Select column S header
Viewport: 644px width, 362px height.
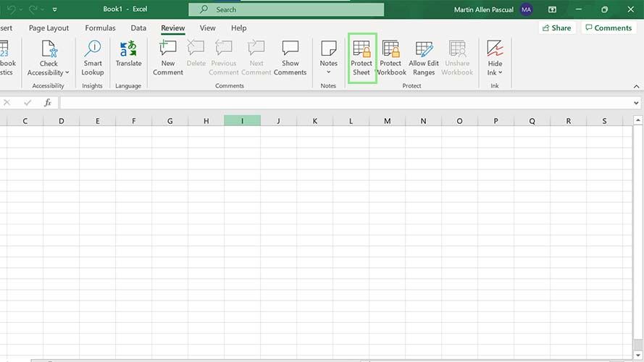click(604, 121)
